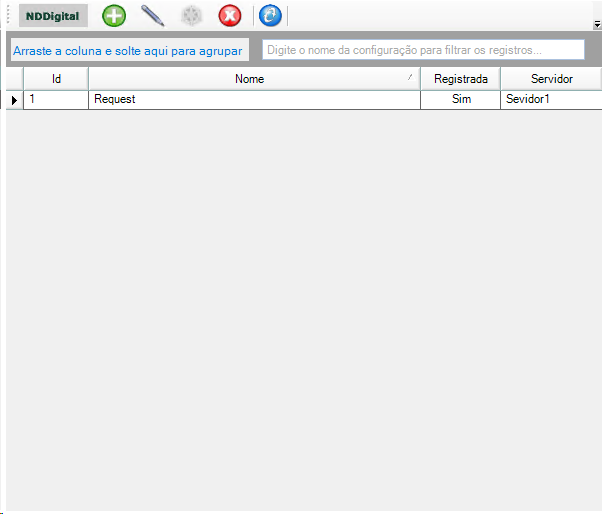Click the toolbar grip handle dots

click(x=8, y=16)
